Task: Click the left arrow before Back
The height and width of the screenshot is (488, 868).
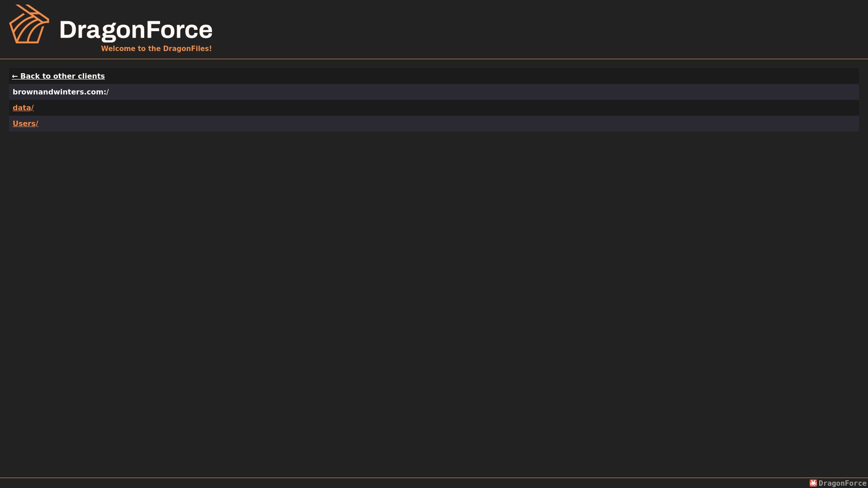Action: coord(15,76)
